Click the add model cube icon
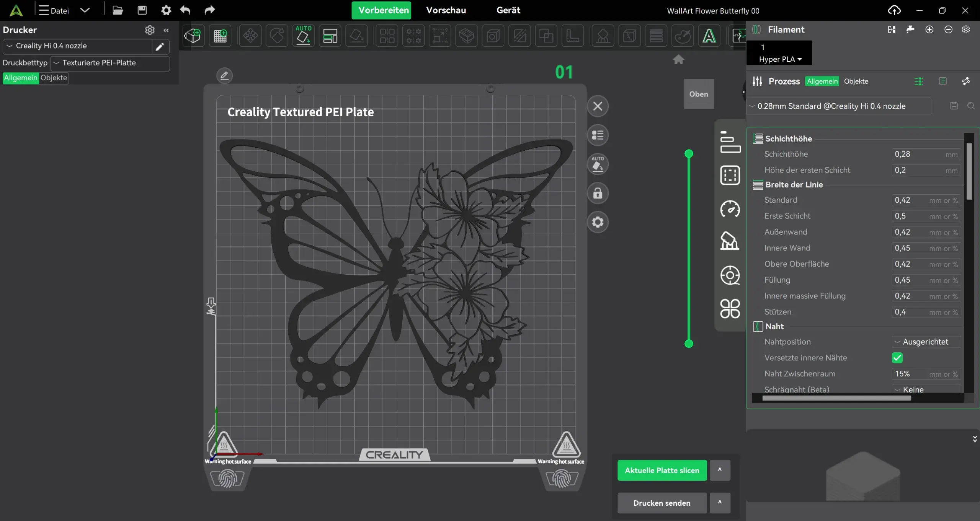Viewport: 980px width, 521px height. tap(193, 36)
